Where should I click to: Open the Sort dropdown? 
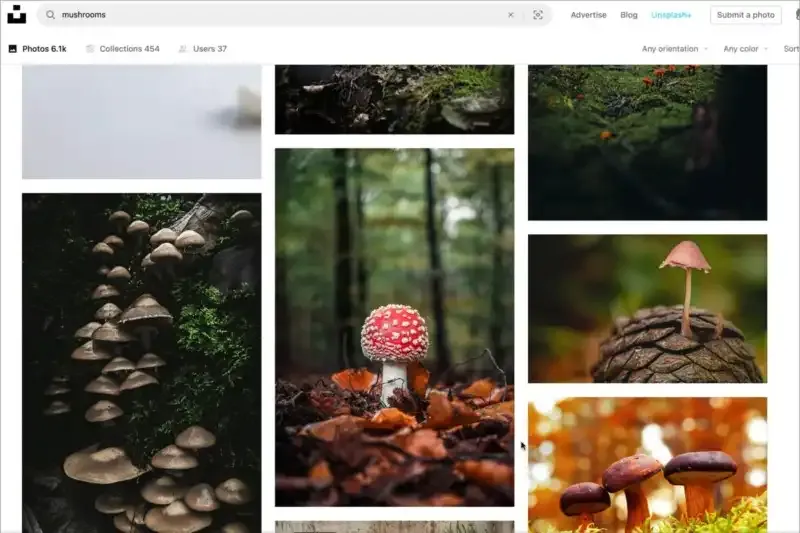(x=791, y=48)
